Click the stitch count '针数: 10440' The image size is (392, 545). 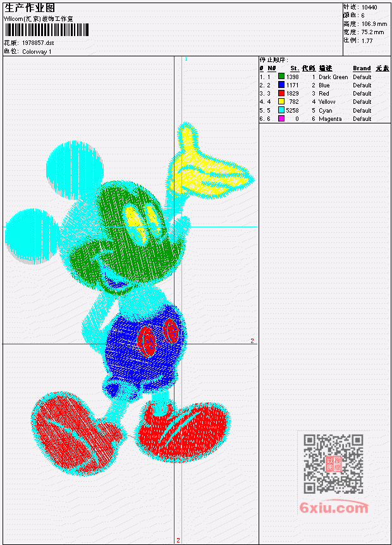360,8
